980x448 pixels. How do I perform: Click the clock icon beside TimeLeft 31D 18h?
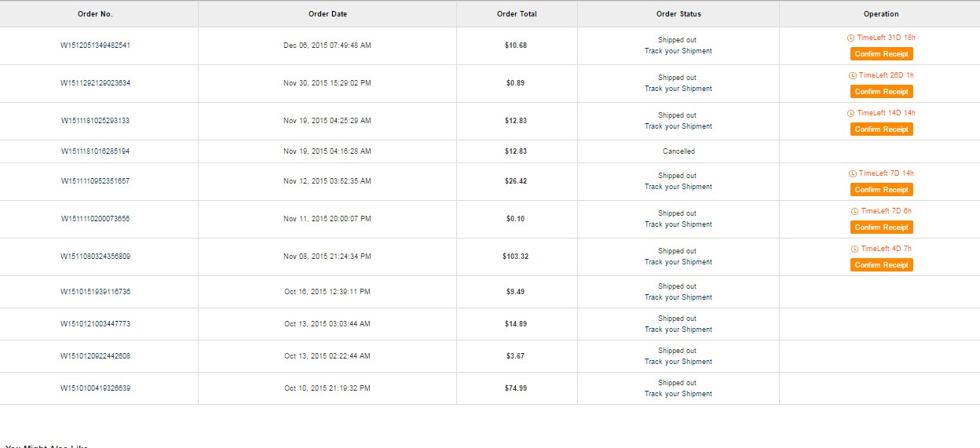point(851,38)
